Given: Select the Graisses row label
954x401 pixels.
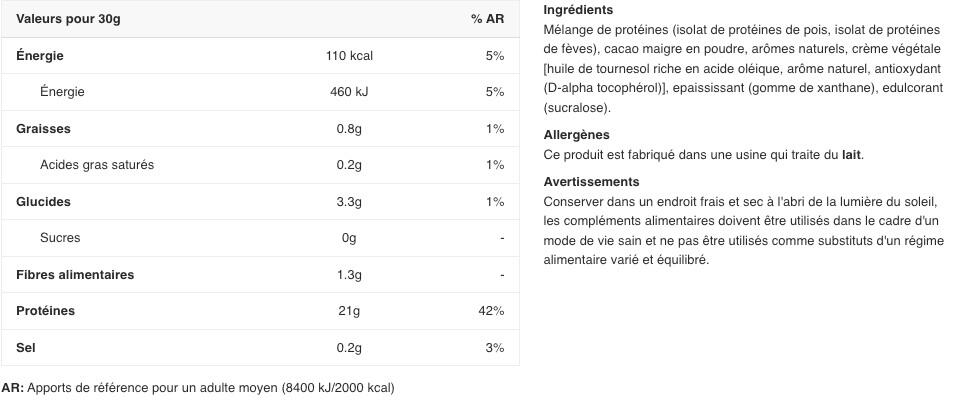Looking at the screenshot, I should pyautogui.click(x=43, y=129).
